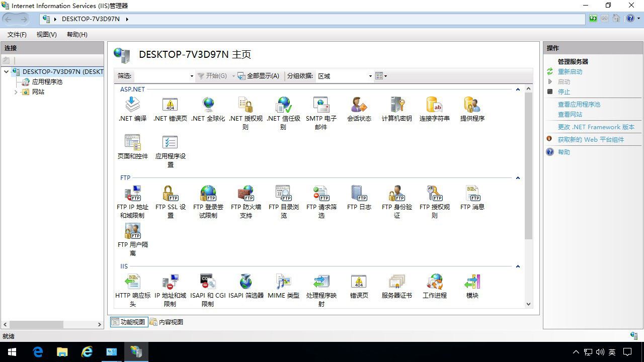Click the 查看网站 link

[x=570, y=115]
